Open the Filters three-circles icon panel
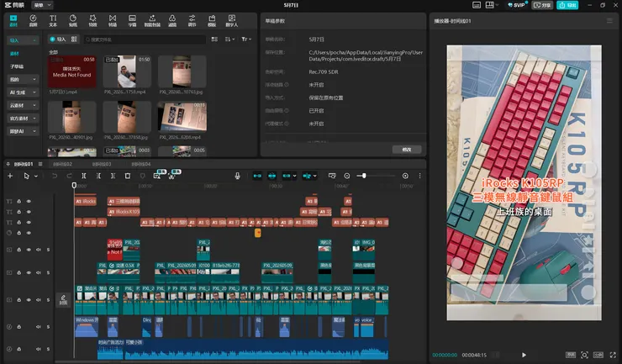The height and width of the screenshot is (364, 622). [172, 21]
